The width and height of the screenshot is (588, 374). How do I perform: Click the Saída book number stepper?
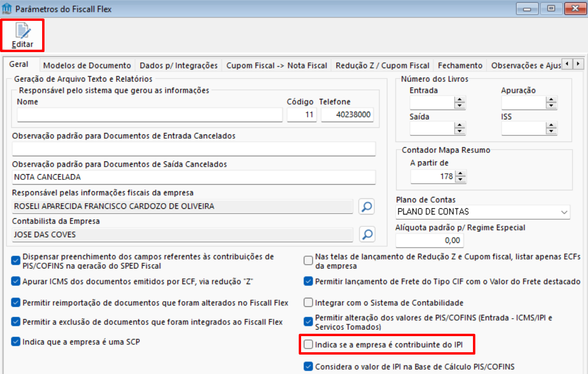coord(460,128)
